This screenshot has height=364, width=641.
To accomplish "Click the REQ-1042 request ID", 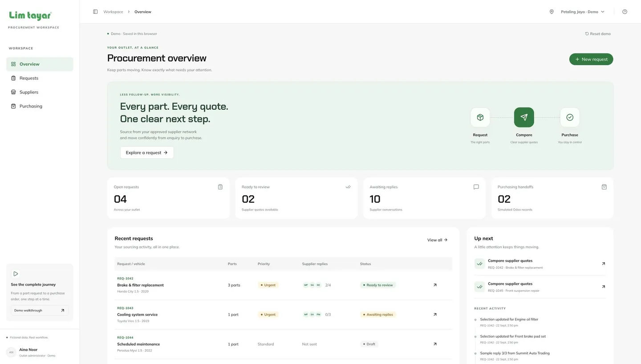I will [x=125, y=279].
